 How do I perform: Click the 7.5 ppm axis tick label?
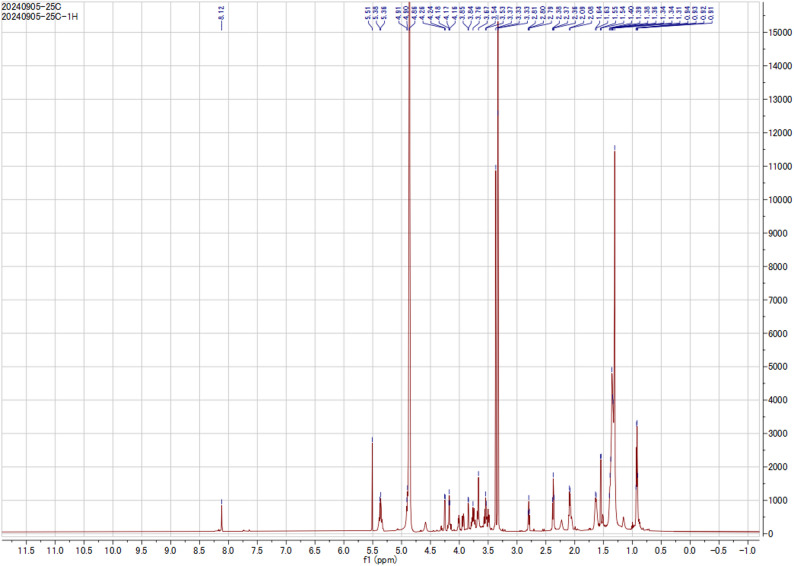(257, 550)
